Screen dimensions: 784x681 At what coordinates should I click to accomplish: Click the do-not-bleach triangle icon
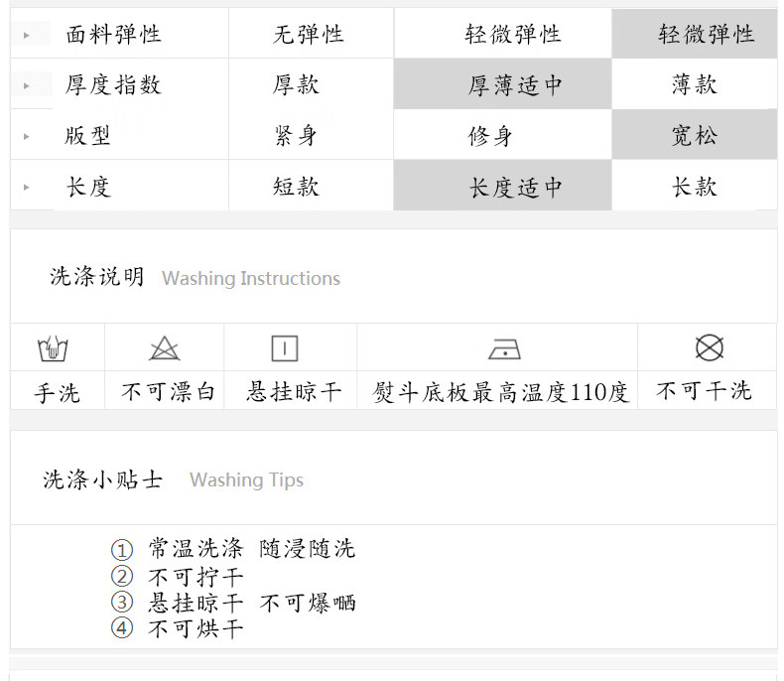(164, 348)
